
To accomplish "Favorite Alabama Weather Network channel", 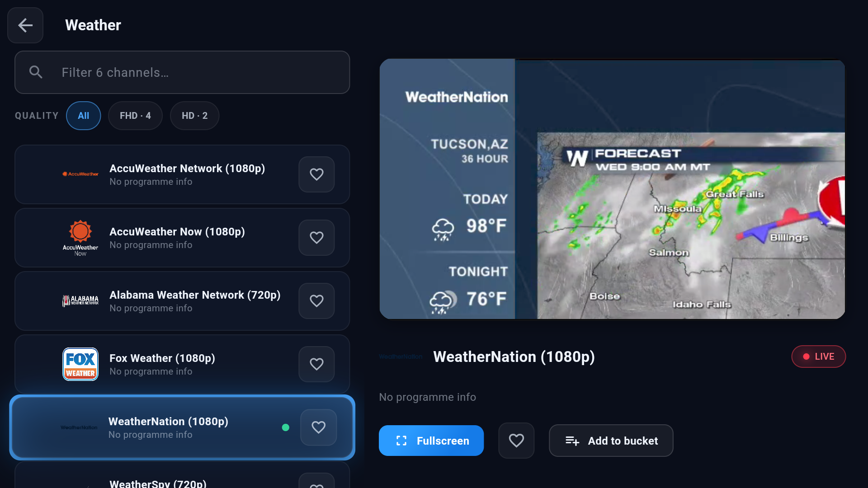I will (316, 301).
